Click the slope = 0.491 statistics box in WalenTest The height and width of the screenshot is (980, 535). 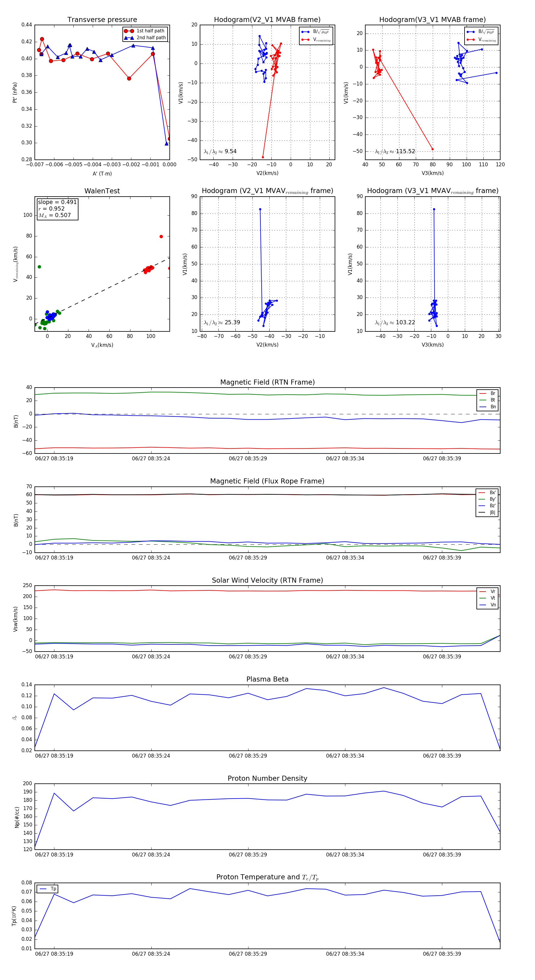click(57, 209)
